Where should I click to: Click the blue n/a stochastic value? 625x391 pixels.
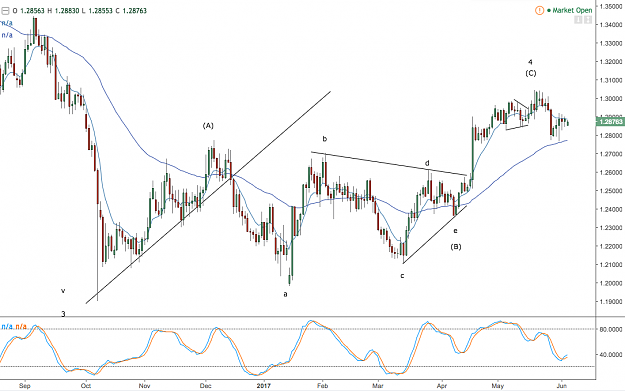click(7, 327)
